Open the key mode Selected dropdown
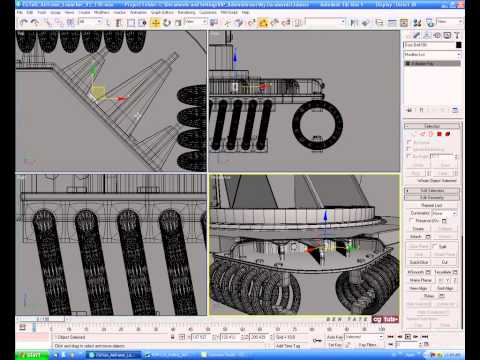The height and width of the screenshot is (360, 480). [x=364, y=337]
